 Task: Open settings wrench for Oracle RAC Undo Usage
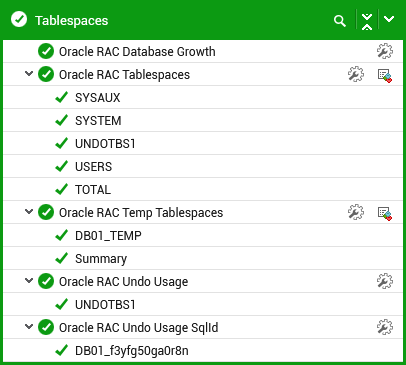tap(385, 281)
